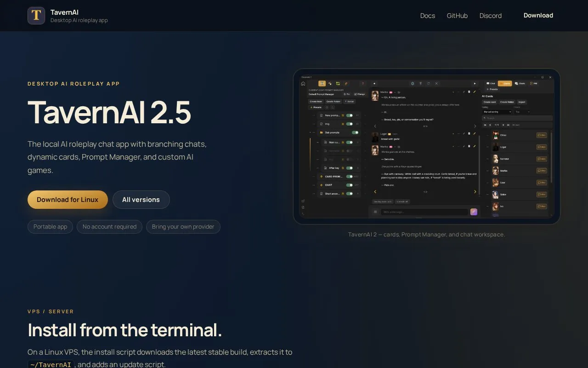Click the "DESKTOP AI ROLEPLAY APP" label above headline
588x368 pixels.
[x=73, y=84]
